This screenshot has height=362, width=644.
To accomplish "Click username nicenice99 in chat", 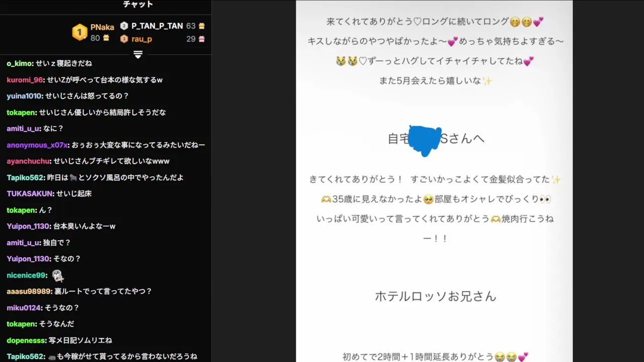I will coord(26,276).
